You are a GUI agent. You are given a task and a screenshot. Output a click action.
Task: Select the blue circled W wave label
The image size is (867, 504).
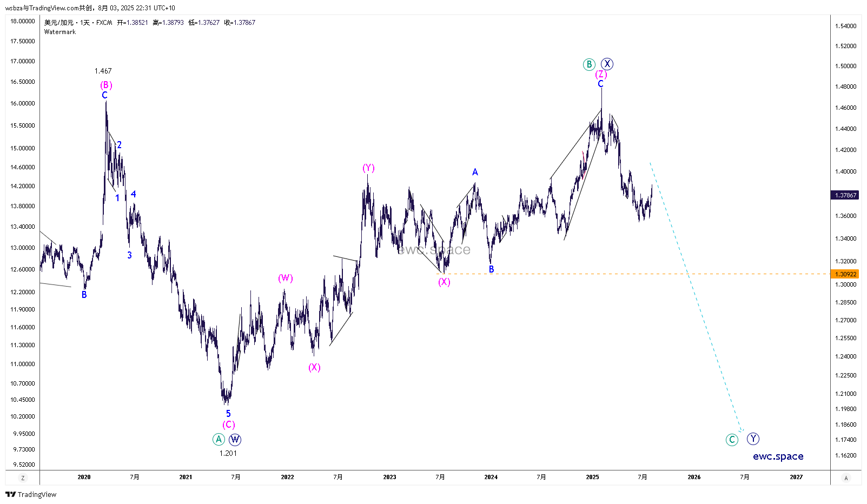click(x=235, y=439)
